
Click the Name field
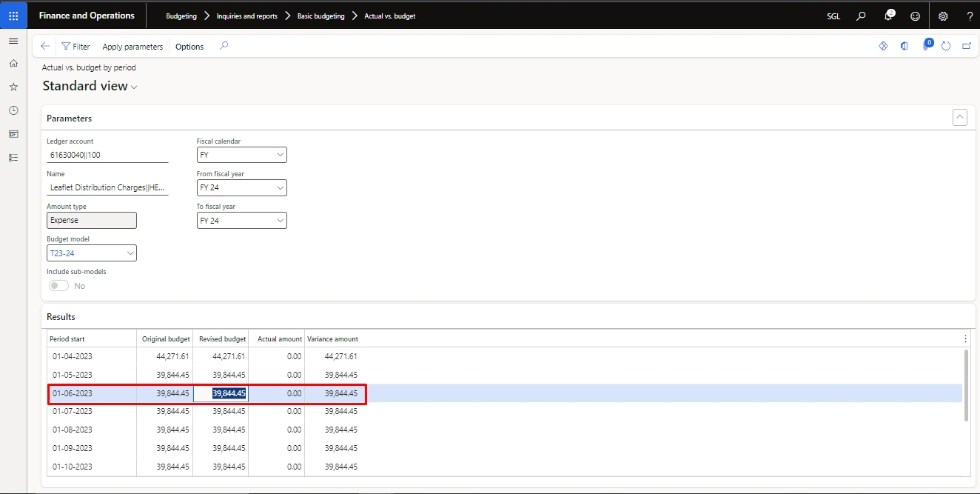pyautogui.click(x=107, y=187)
